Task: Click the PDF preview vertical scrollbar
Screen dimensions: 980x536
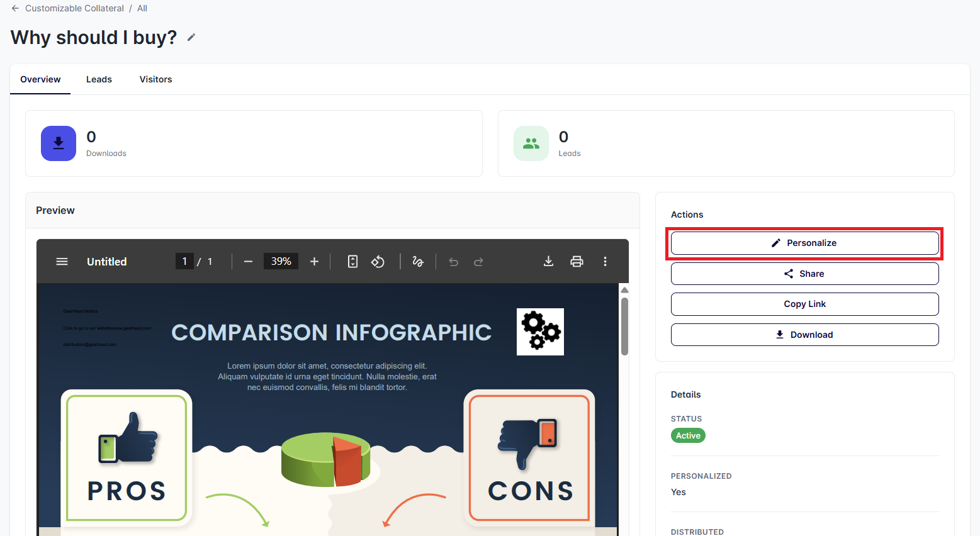Action: (x=624, y=327)
